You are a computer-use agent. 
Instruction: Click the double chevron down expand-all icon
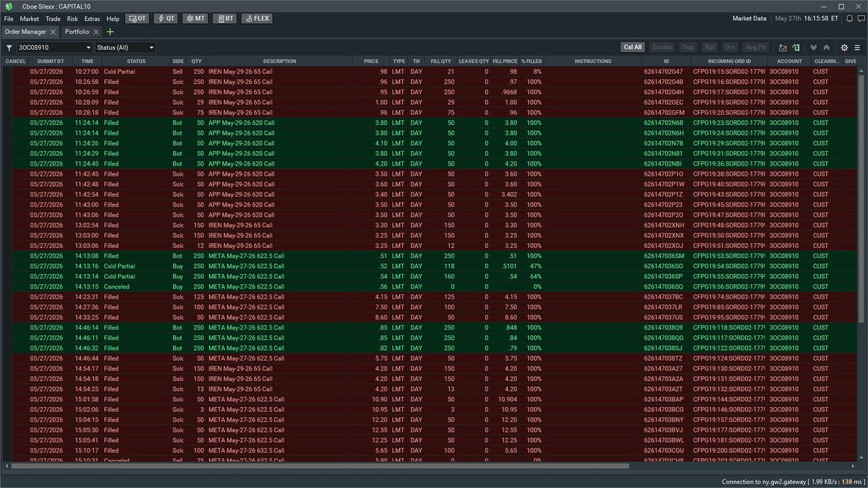click(x=814, y=47)
